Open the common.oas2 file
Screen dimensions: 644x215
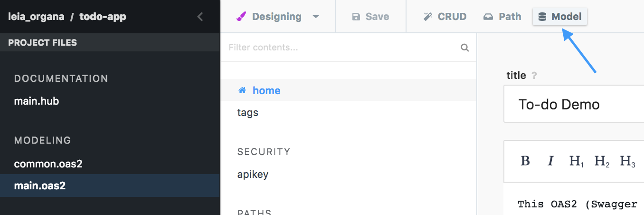tap(48, 164)
